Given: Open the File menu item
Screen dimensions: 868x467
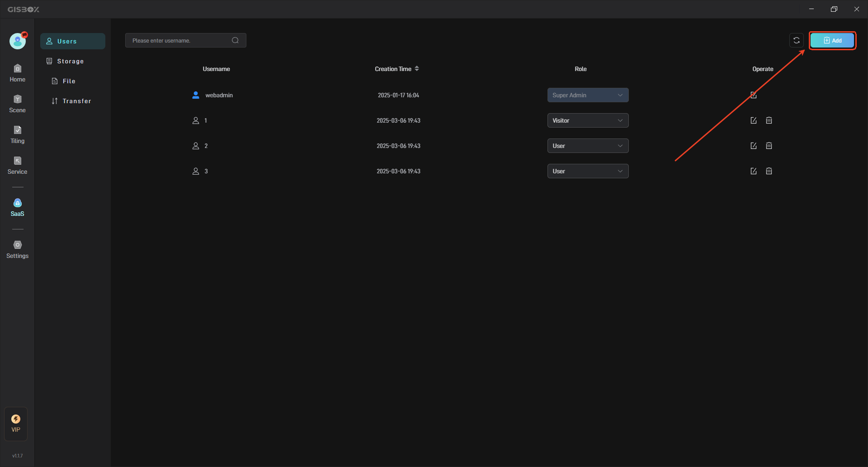Looking at the screenshot, I should coord(69,81).
